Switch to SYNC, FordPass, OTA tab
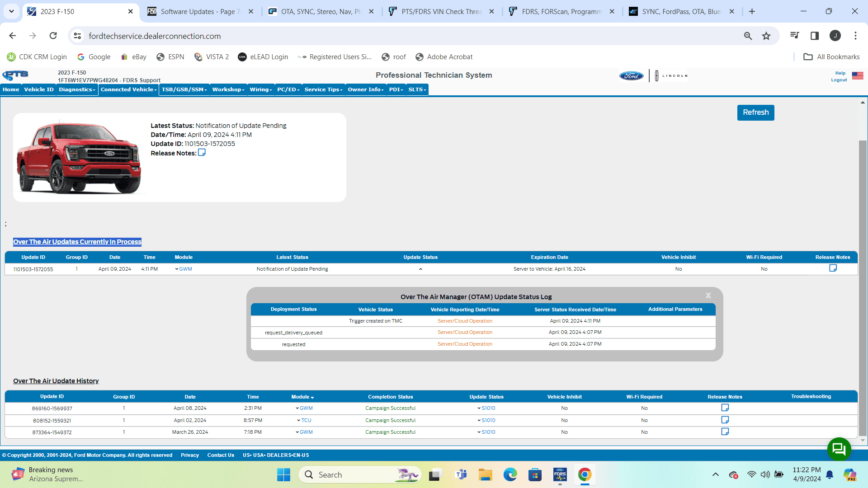Viewport: 868px width, 488px height. click(x=682, y=11)
